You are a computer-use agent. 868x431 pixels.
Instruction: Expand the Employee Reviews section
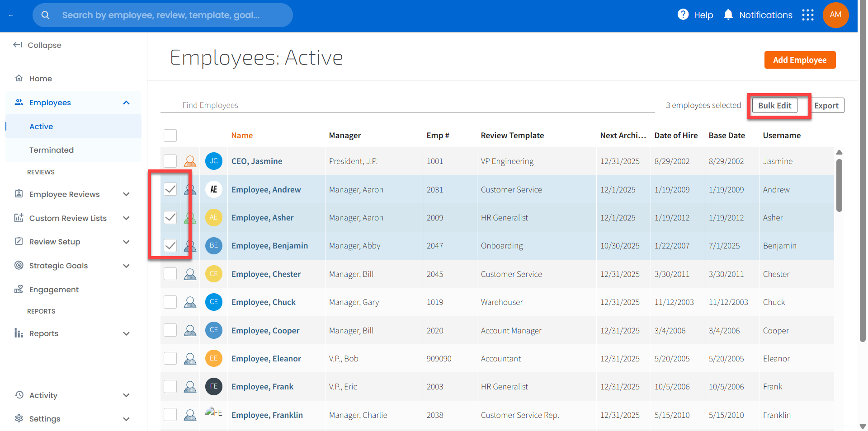point(126,194)
